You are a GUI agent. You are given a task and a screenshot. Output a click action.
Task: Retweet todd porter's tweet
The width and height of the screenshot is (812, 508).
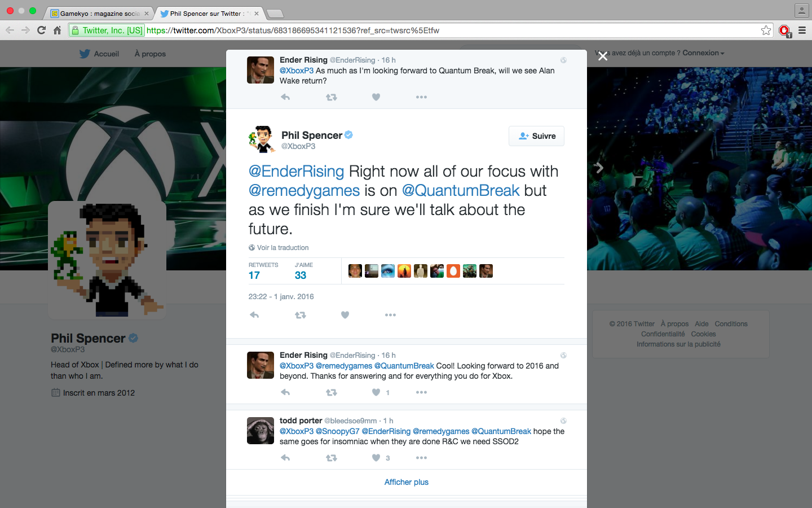point(332,458)
